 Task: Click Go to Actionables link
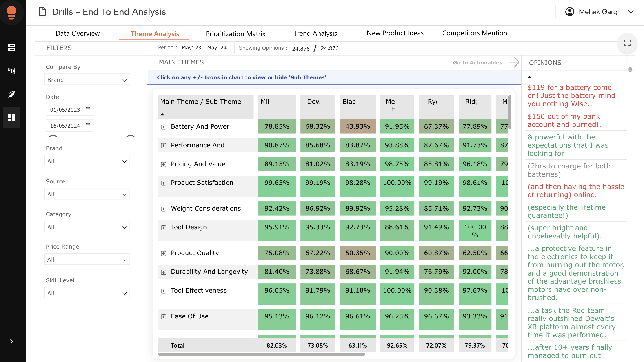click(x=477, y=62)
